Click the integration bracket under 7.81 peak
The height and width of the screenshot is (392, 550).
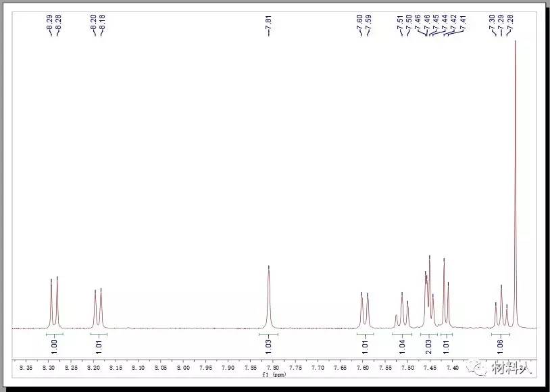[x=268, y=335]
